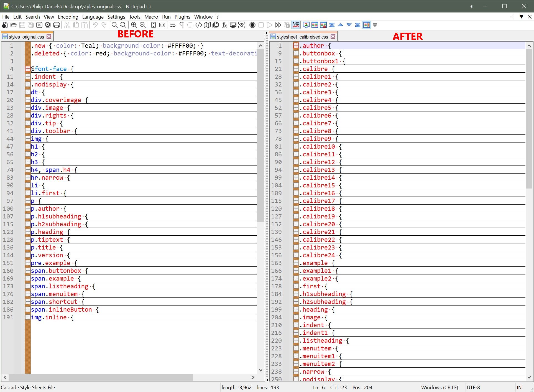This screenshot has width=534, height=392.
Task: Open the Function List fx icon
Action: pyautogui.click(x=224, y=25)
